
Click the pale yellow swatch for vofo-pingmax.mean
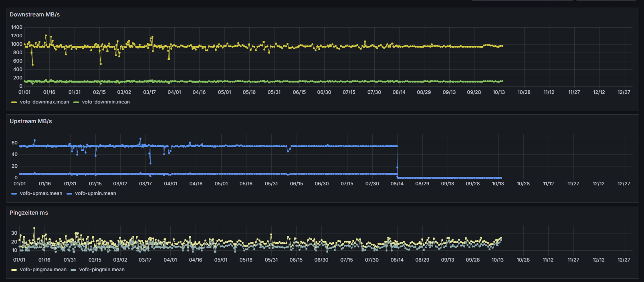[14, 270]
